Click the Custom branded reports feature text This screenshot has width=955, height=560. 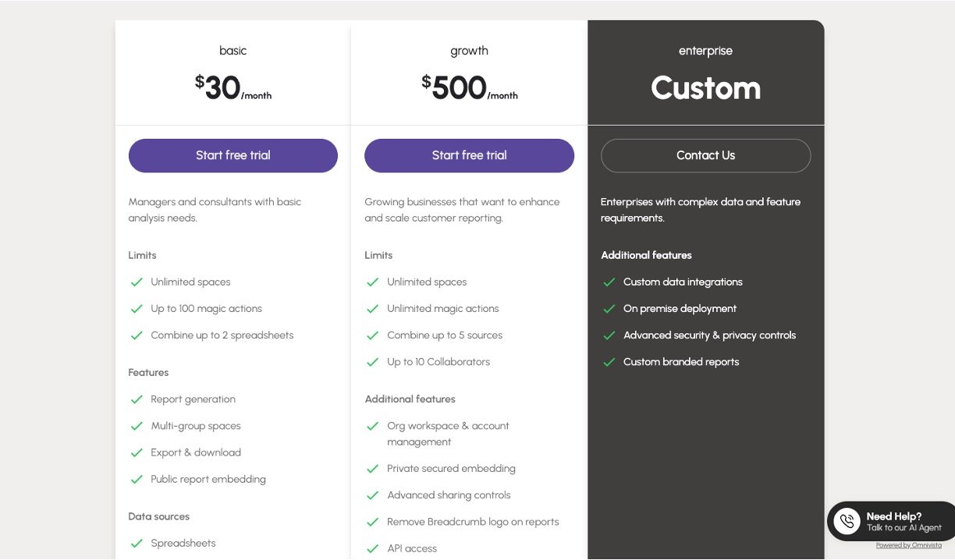pos(680,362)
